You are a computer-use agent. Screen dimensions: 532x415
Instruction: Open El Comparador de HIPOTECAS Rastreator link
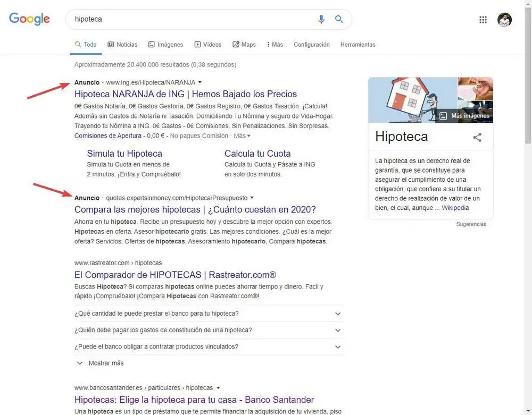coord(176,275)
